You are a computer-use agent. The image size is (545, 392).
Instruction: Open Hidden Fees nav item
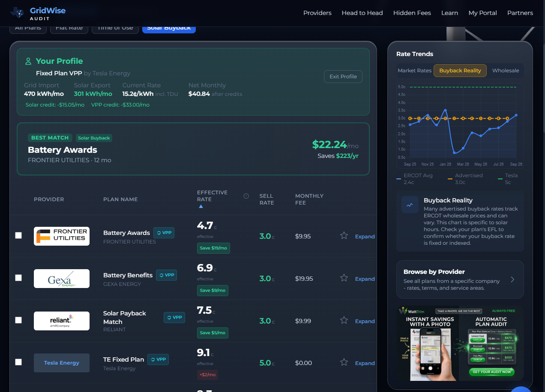pos(412,13)
